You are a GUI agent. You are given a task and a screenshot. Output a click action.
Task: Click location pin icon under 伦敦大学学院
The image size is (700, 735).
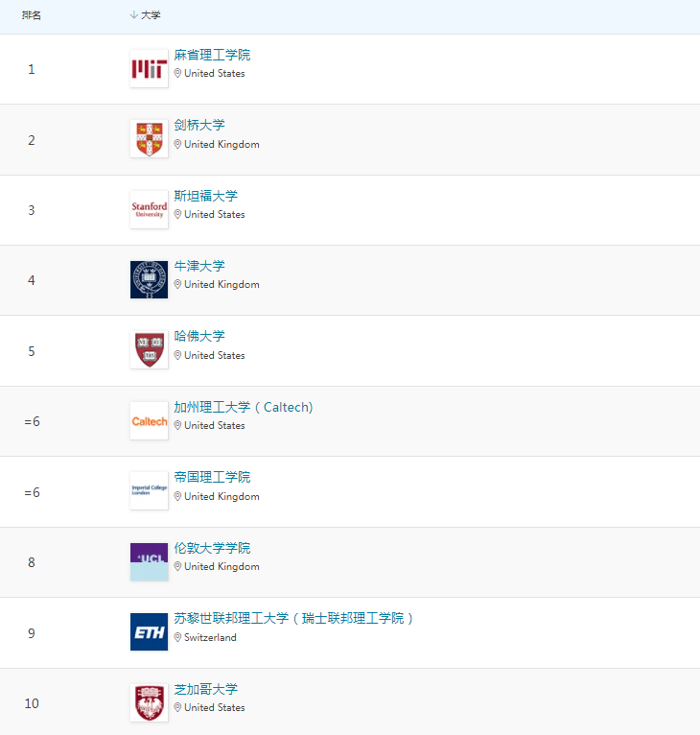point(177,566)
